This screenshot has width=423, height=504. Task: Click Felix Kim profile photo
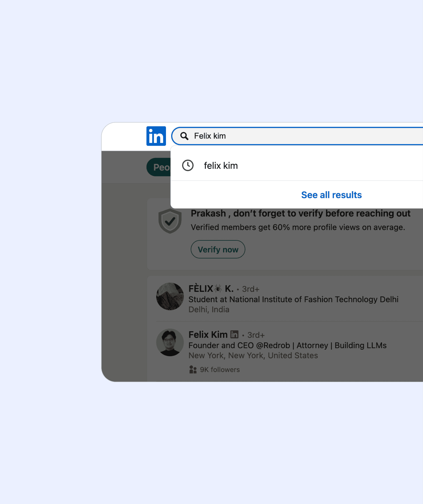tap(170, 342)
